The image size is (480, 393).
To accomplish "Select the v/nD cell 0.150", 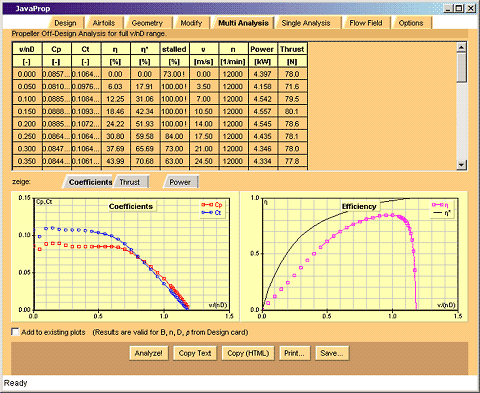I will (27, 111).
